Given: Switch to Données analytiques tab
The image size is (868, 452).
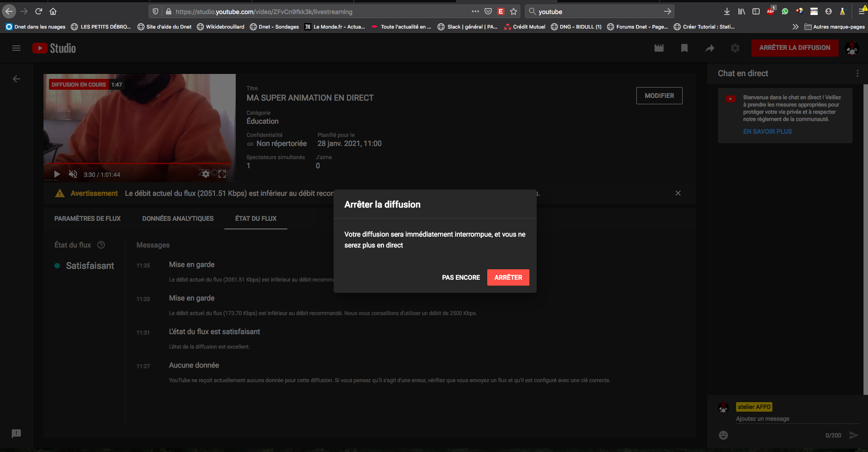Looking at the screenshot, I should (178, 219).
